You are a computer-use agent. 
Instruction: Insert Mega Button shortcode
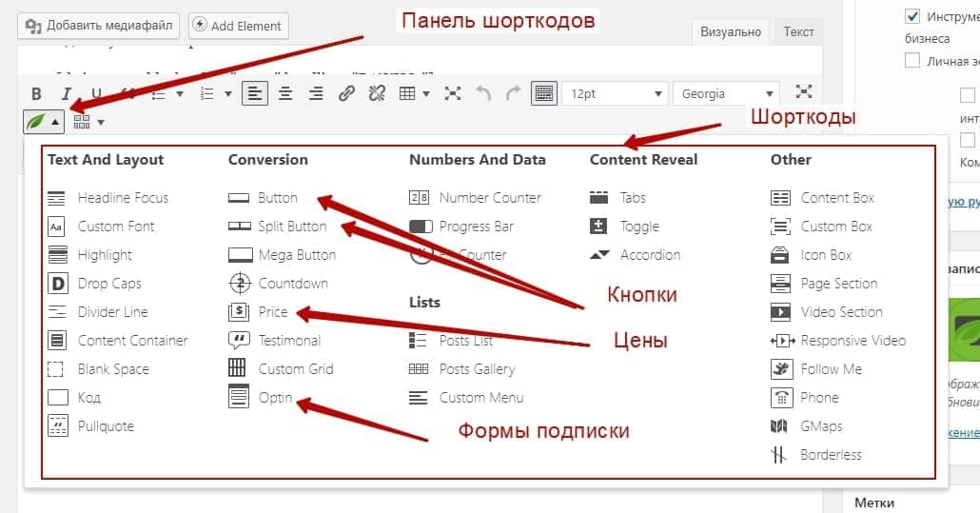point(283,255)
